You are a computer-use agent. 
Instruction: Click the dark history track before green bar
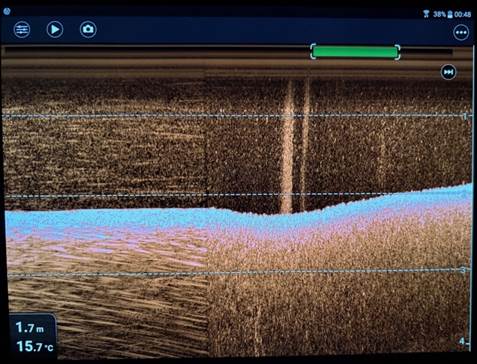(x=157, y=52)
